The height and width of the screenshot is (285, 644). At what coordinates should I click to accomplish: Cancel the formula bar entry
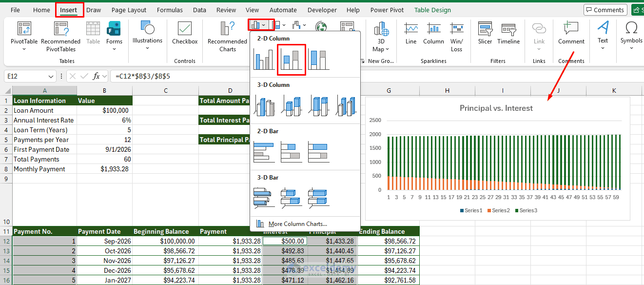click(x=73, y=76)
